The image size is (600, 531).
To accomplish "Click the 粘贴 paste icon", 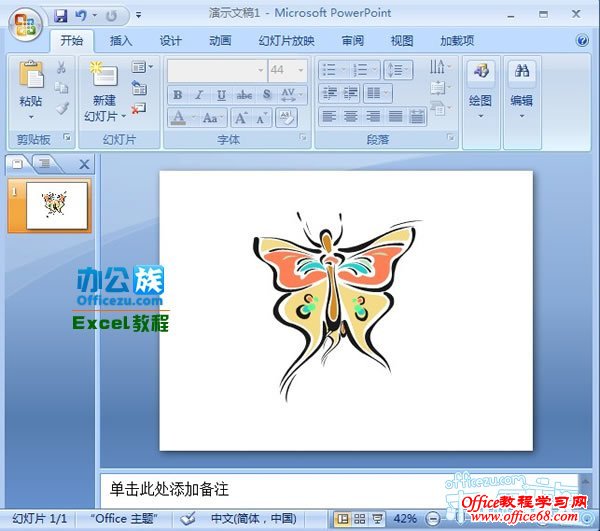I will click(x=31, y=75).
